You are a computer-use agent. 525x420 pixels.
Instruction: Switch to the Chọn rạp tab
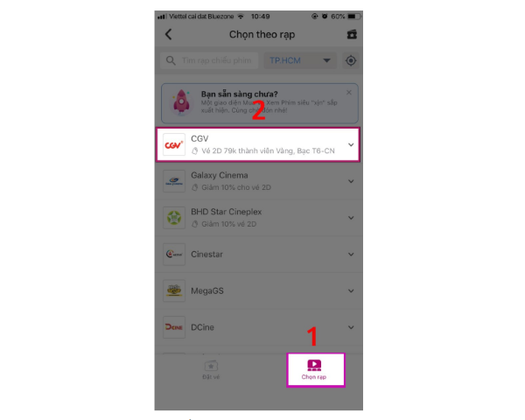[x=315, y=370]
